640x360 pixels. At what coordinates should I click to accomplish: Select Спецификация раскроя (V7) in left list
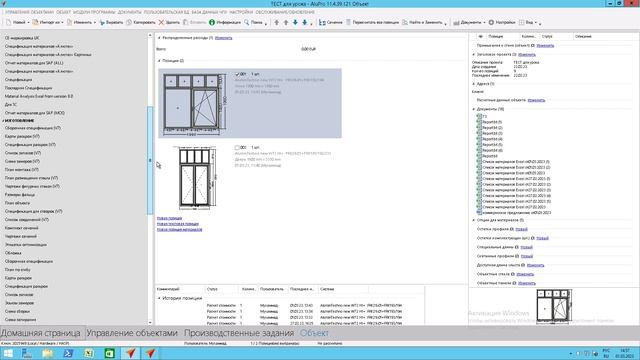tap(30, 144)
